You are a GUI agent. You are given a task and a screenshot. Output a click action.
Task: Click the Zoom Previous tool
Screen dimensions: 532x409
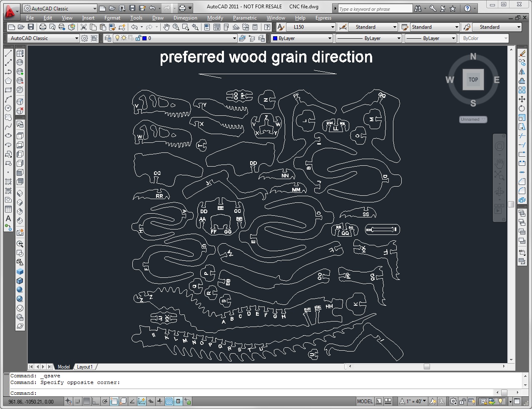(195, 27)
